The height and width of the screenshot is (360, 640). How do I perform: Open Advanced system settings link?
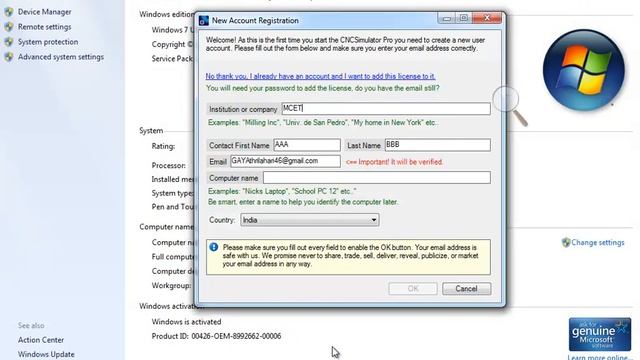tap(61, 57)
